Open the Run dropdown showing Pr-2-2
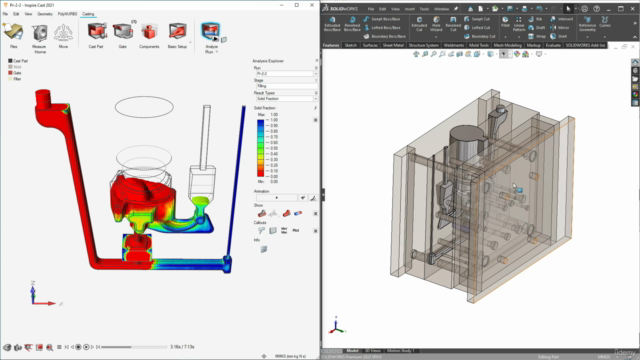The height and width of the screenshot is (360, 640). [x=286, y=73]
